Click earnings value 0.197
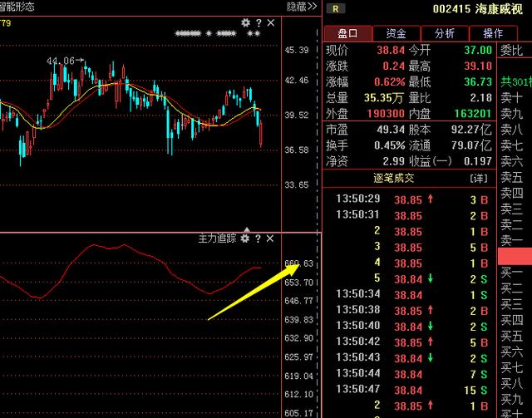The height and width of the screenshot is (418, 532). click(x=478, y=161)
